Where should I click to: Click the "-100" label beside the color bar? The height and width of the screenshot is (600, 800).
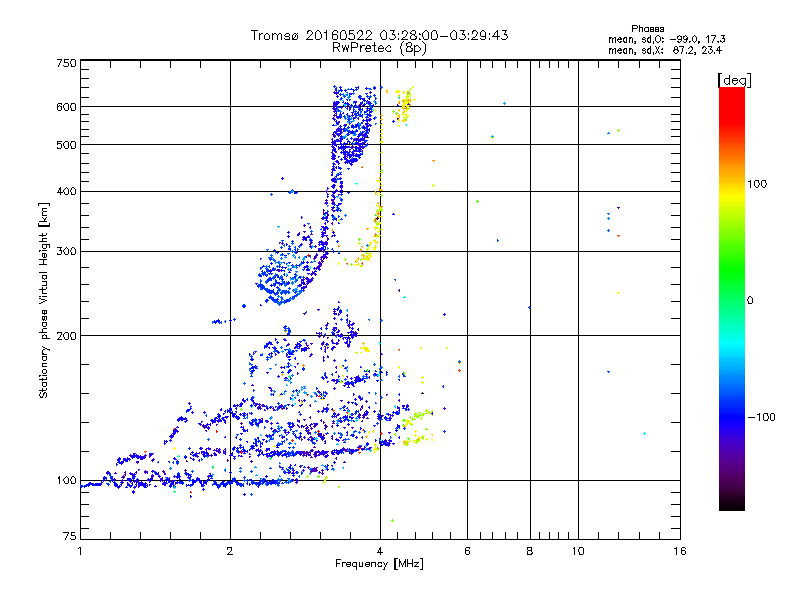pos(761,417)
